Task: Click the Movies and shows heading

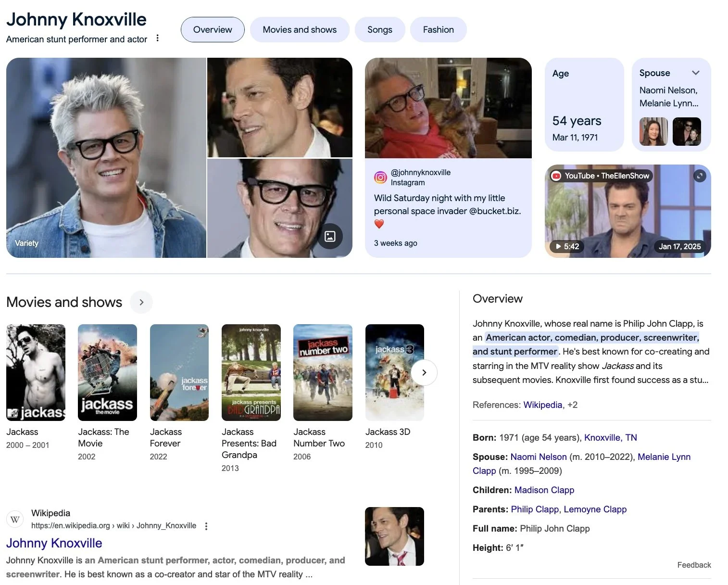Action: [64, 302]
